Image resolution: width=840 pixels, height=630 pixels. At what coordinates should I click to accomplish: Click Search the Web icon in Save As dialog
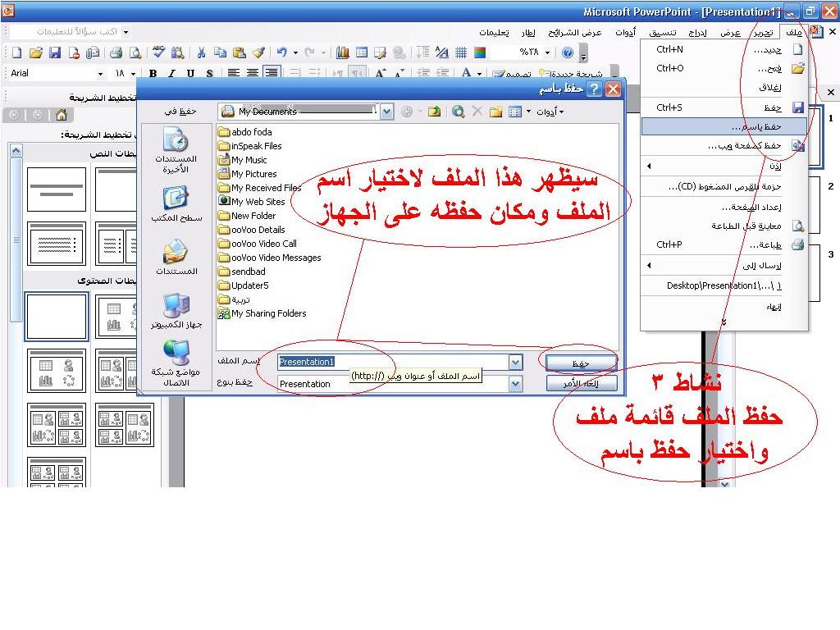pyautogui.click(x=458, y=112)
